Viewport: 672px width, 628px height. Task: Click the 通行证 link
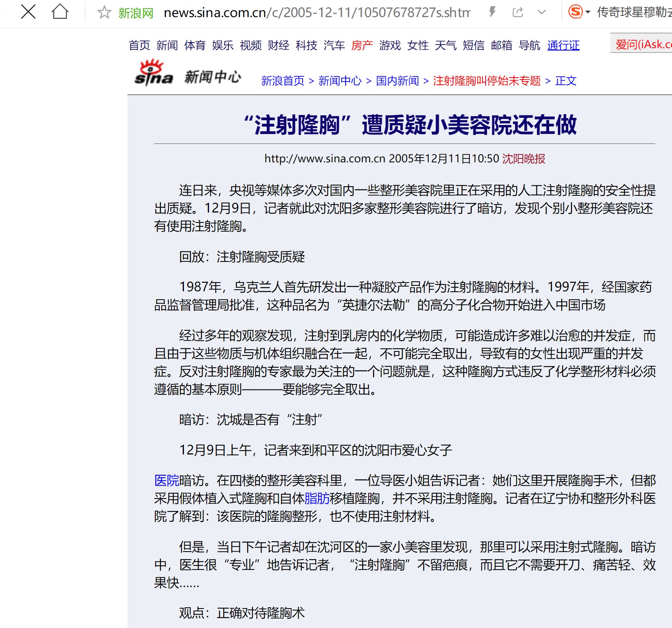(563, 45)
